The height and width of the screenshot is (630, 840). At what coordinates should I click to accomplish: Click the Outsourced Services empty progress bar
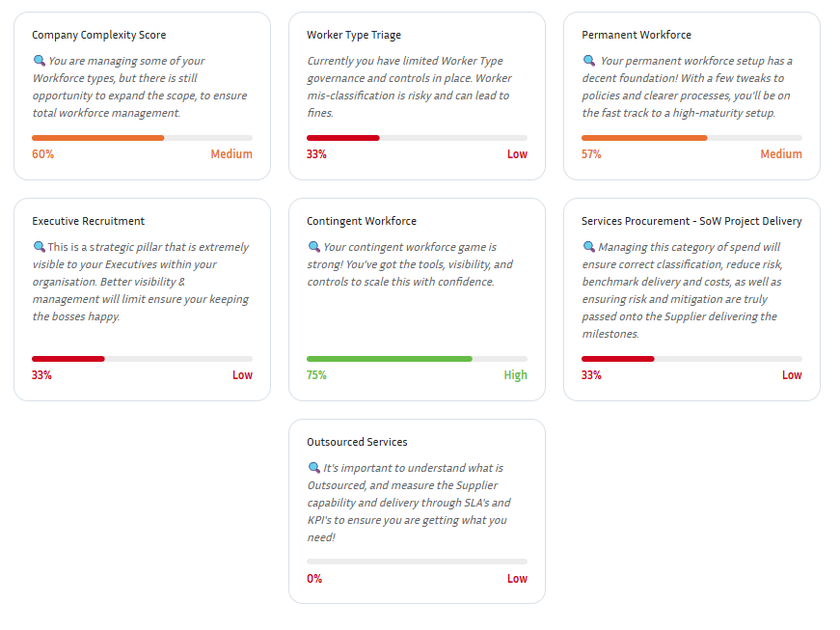point(417,561)
